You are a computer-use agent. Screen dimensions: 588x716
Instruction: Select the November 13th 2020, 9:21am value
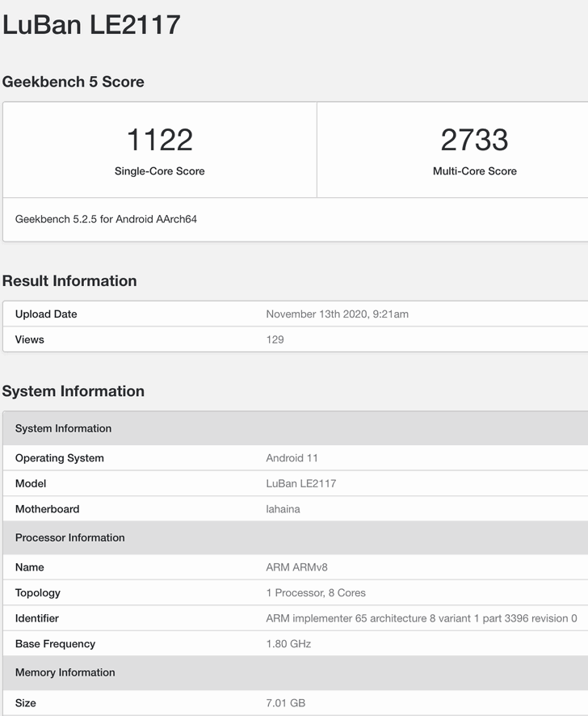point(338,314)
